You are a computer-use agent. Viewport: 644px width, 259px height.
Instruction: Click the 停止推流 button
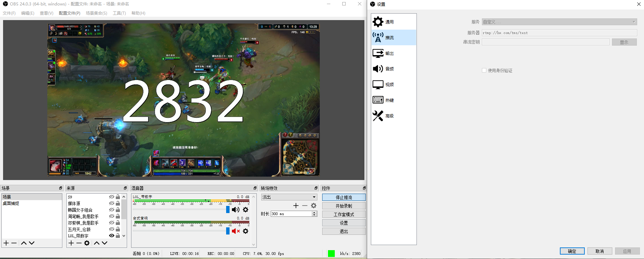point(344,197)
